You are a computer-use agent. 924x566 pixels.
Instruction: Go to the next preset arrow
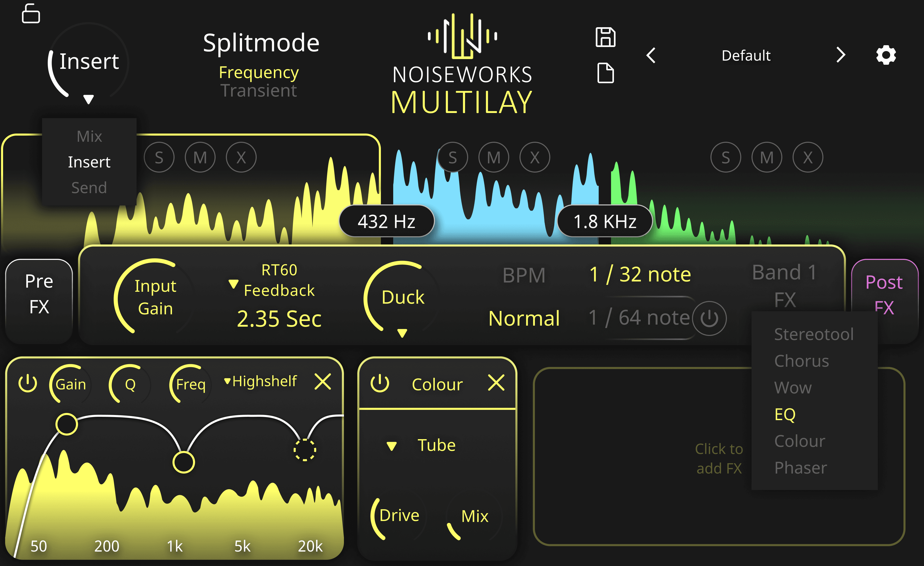[841, 55]
